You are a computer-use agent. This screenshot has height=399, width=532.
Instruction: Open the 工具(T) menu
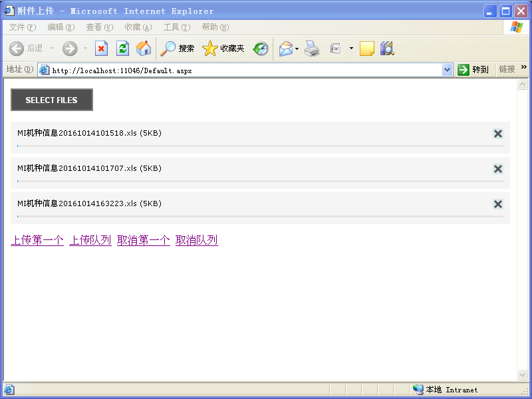coord(177,27)
